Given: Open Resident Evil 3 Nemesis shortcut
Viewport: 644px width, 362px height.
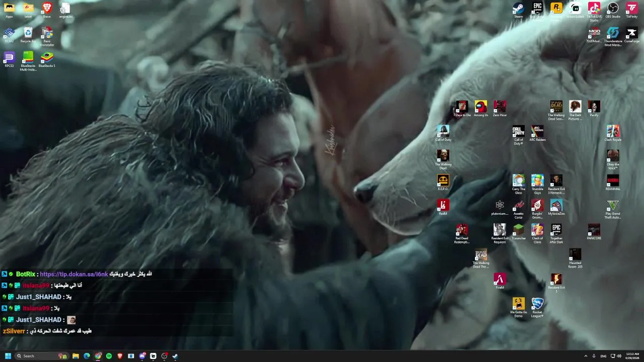Looking at the screenshot, I should 556,184.
